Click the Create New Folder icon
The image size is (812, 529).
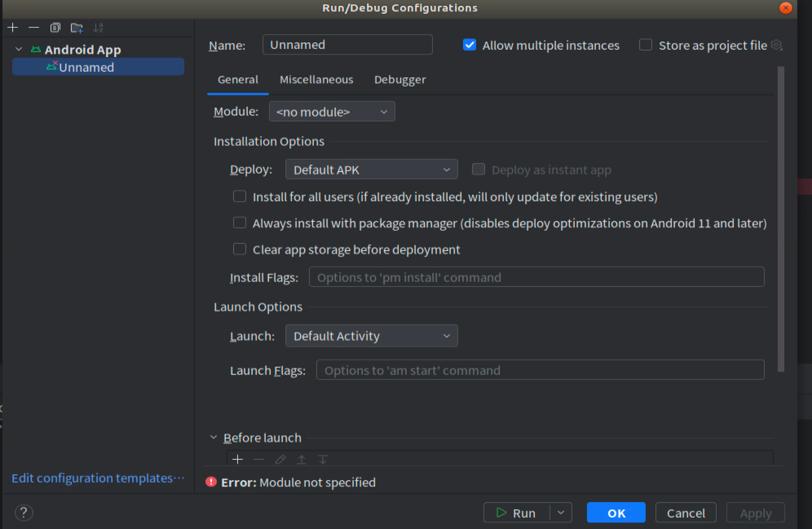[77, 28]
